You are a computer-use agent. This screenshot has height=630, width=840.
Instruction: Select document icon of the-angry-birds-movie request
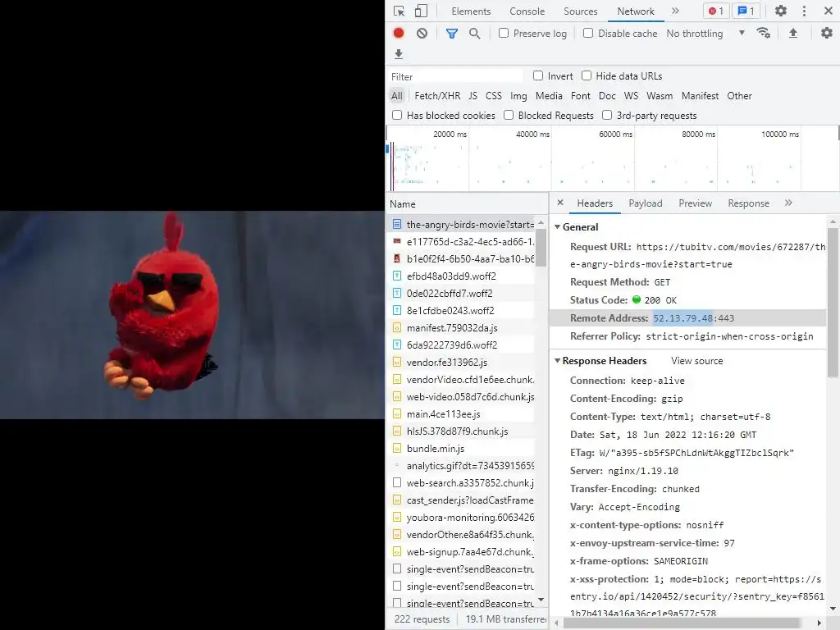(x=397, y=224)
